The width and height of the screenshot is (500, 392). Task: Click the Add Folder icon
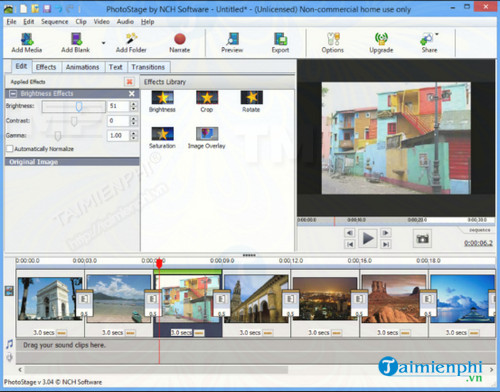click(131, 43)
